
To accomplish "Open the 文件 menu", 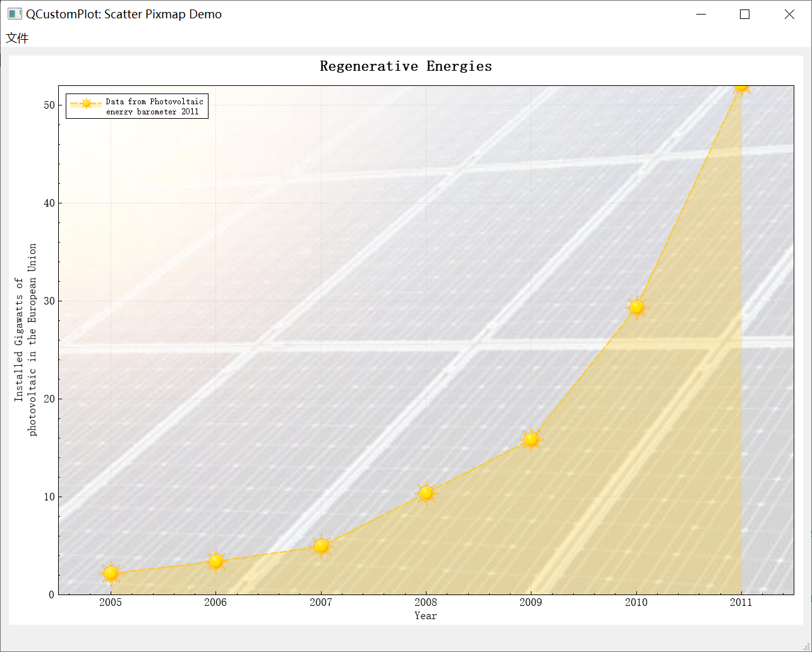I will tap(17, 38).
